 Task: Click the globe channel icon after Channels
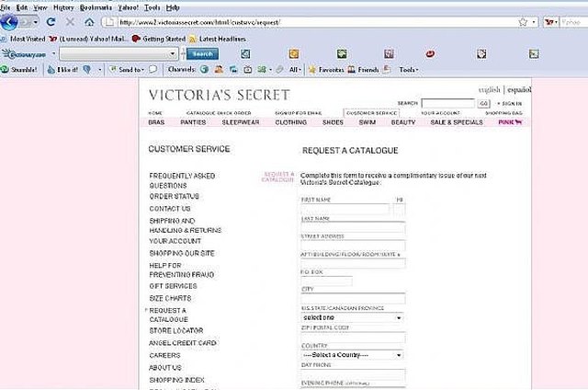point(204,69)
